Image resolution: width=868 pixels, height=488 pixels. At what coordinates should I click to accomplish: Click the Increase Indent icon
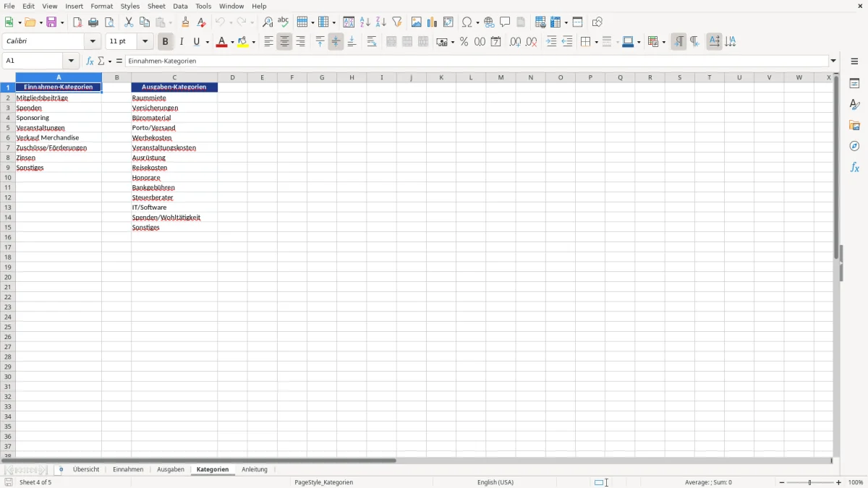point(551,42)
